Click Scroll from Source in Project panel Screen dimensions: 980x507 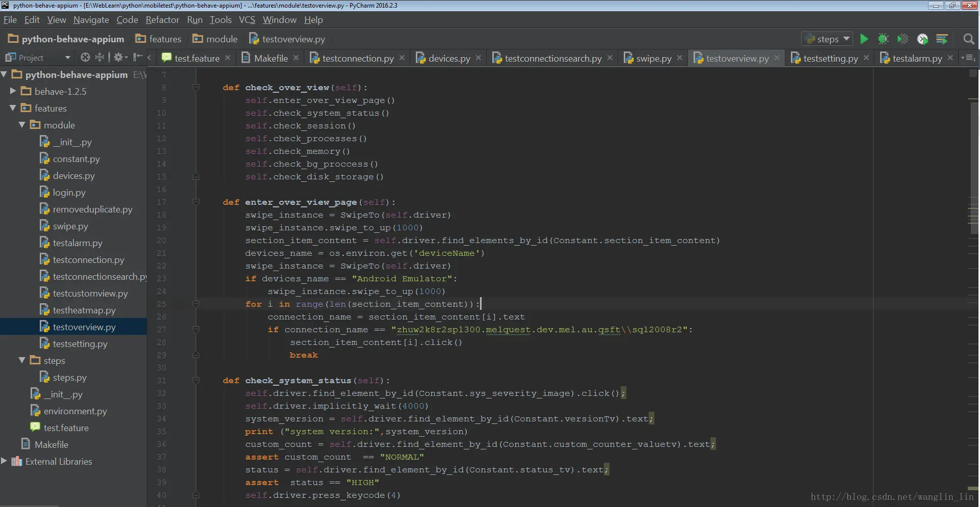click(85, 58)
